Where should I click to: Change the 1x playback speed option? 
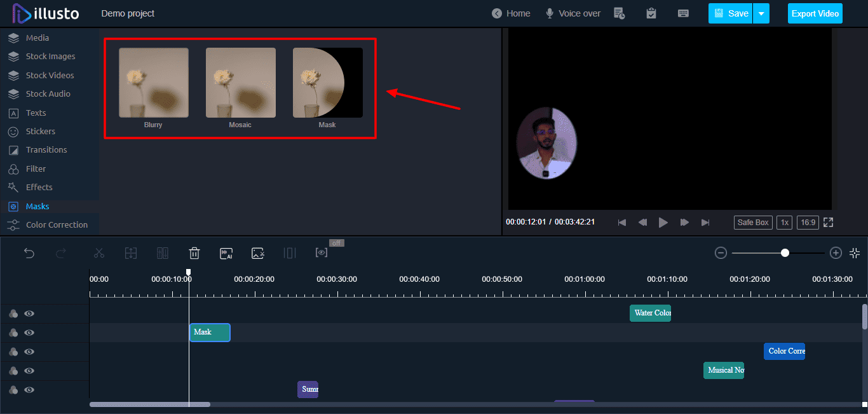(x=785, y=223)
